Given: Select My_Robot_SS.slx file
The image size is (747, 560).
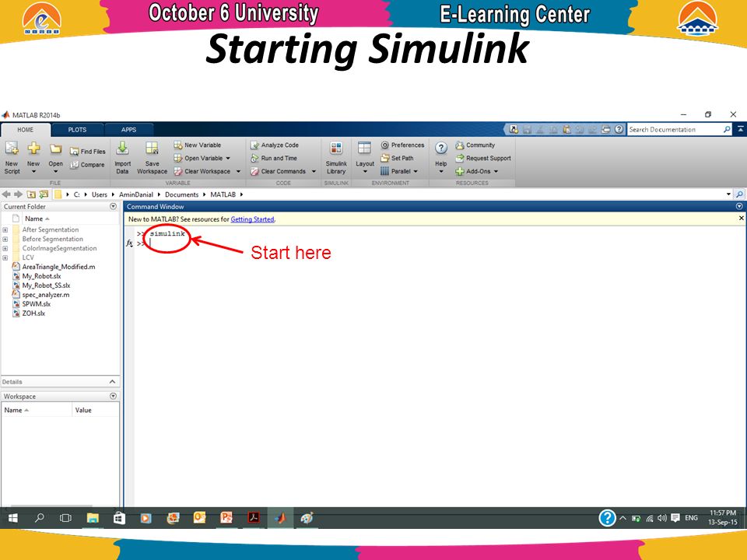Looking at the screenshot, I should [x=46, y=285].
